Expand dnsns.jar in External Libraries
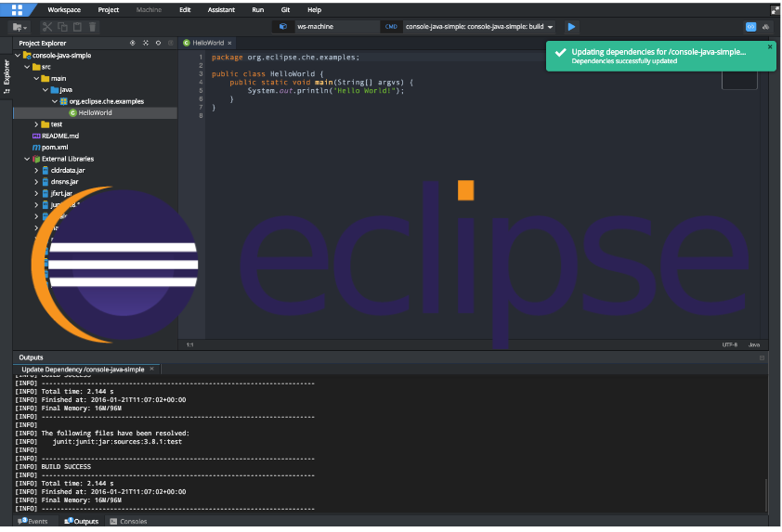Screen dimensions: 782x532 [36, 181]
